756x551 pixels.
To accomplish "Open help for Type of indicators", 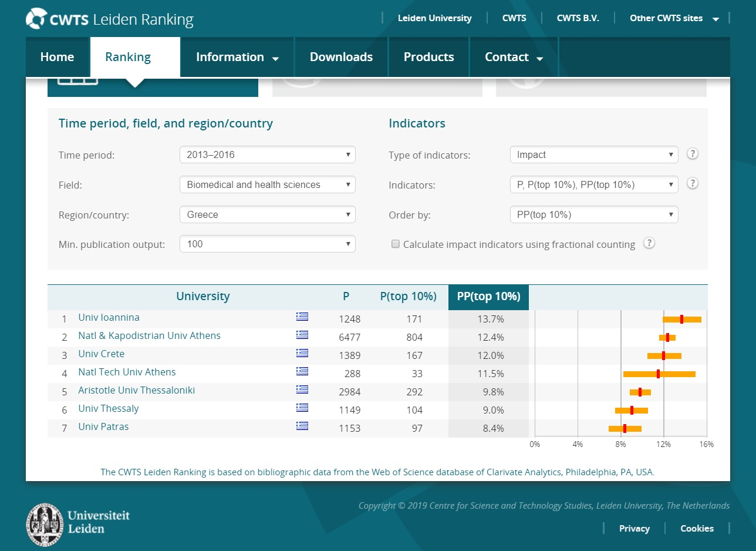I will [x=693, y=154].
